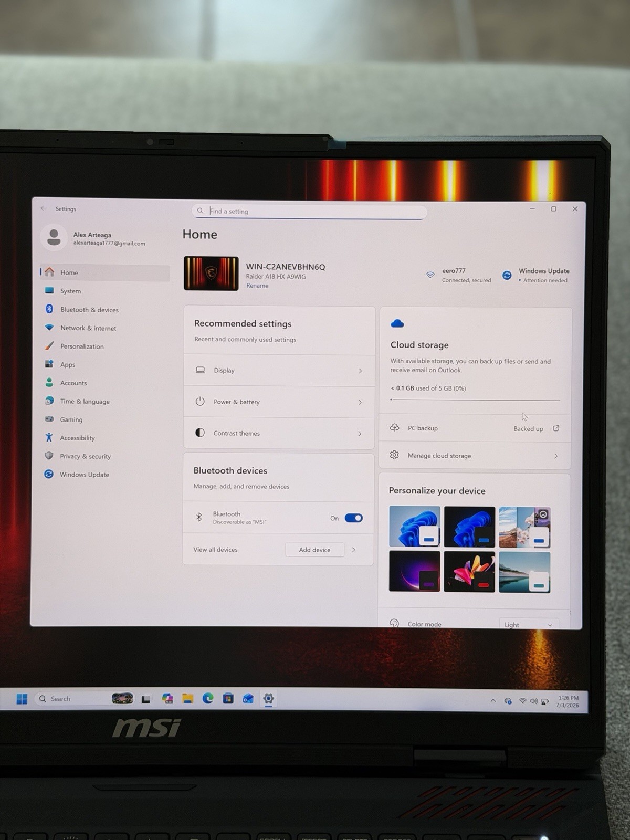Image resolution: width=630 pixels, height=840 pixels.
Task: Click the Power & battery icon
Action: point(200,402)
